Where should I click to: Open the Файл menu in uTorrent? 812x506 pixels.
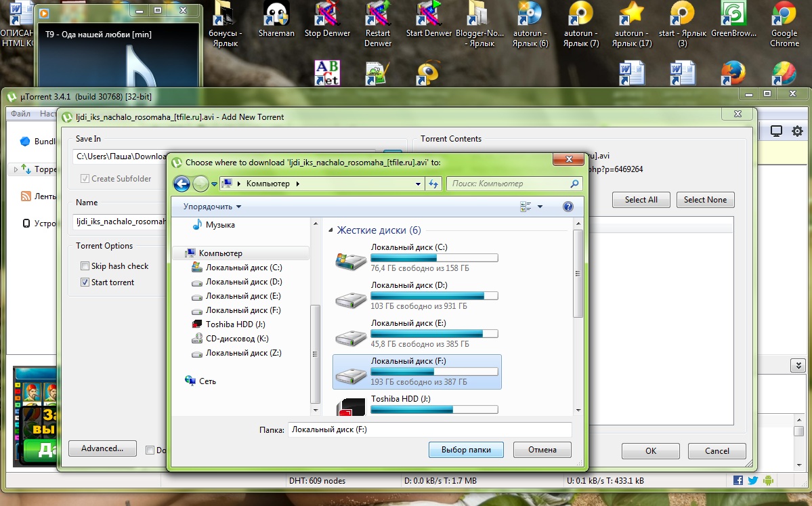pos(20,114)
